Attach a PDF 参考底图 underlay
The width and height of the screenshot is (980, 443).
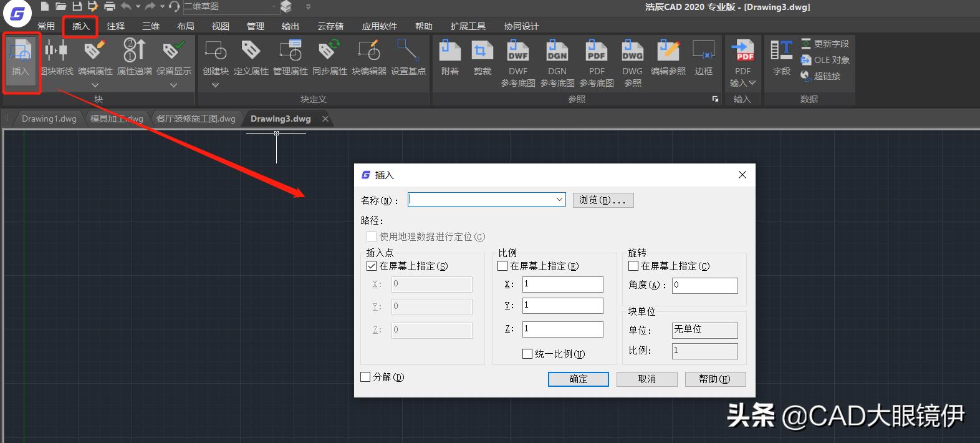coord(597,62)
